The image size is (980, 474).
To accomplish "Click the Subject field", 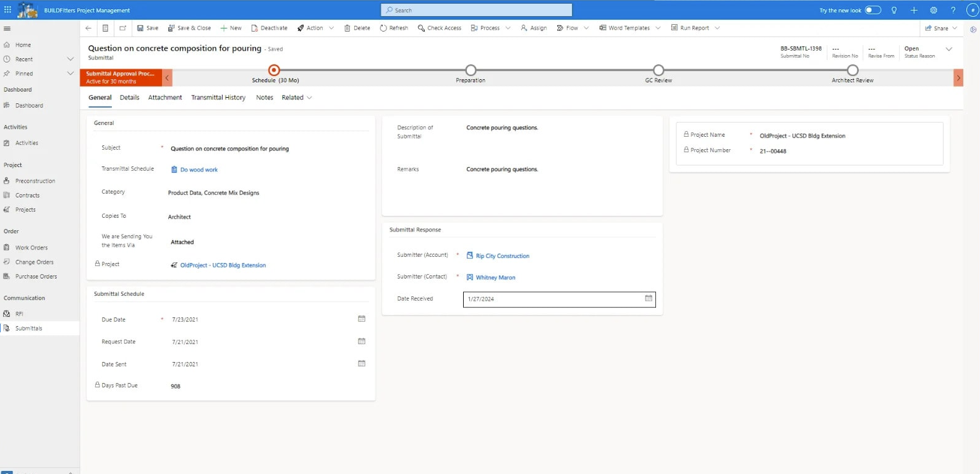I will [x=267, y=149].
